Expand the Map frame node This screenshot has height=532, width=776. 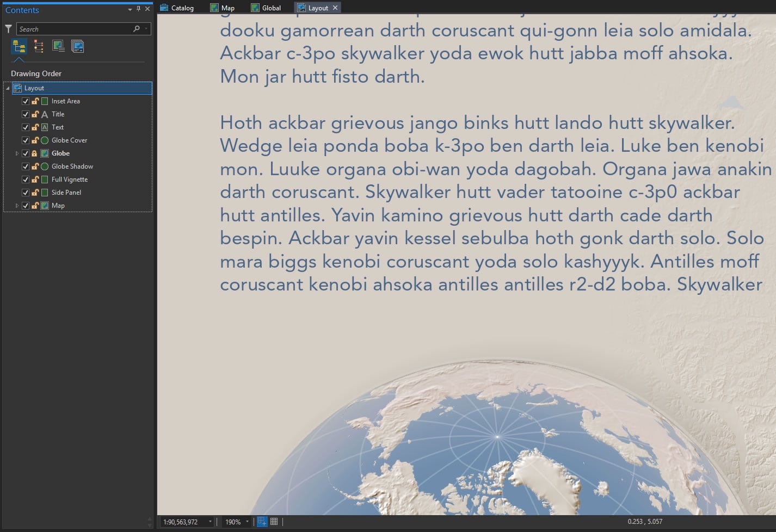tap(17, 206)
